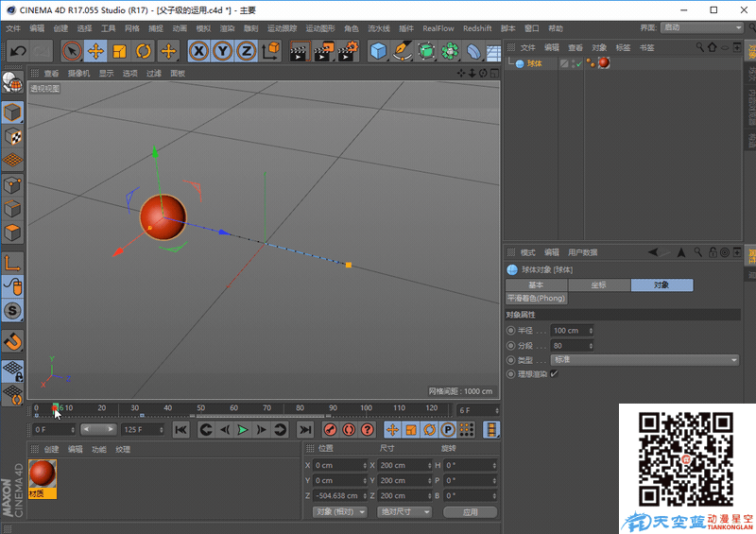Select Polygons mode icon
Image resolution: width=756 pixels, height=534 pixels.
(x=12, y=233)
